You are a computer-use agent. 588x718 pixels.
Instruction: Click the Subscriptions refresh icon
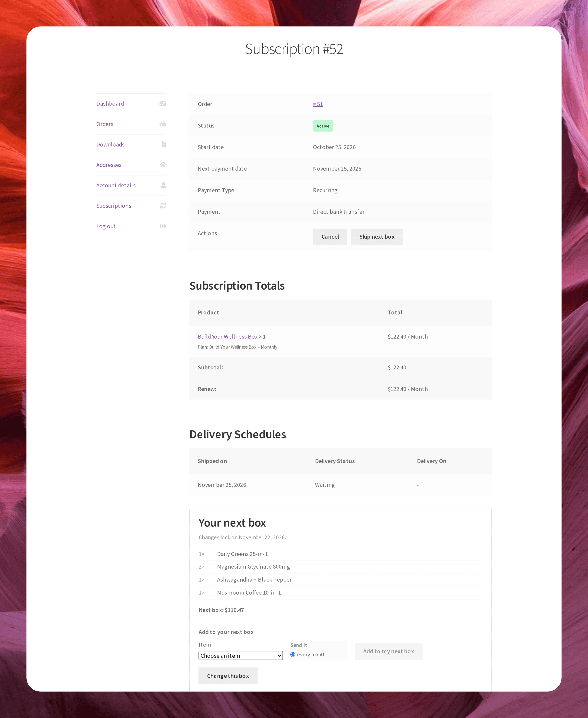163,206
